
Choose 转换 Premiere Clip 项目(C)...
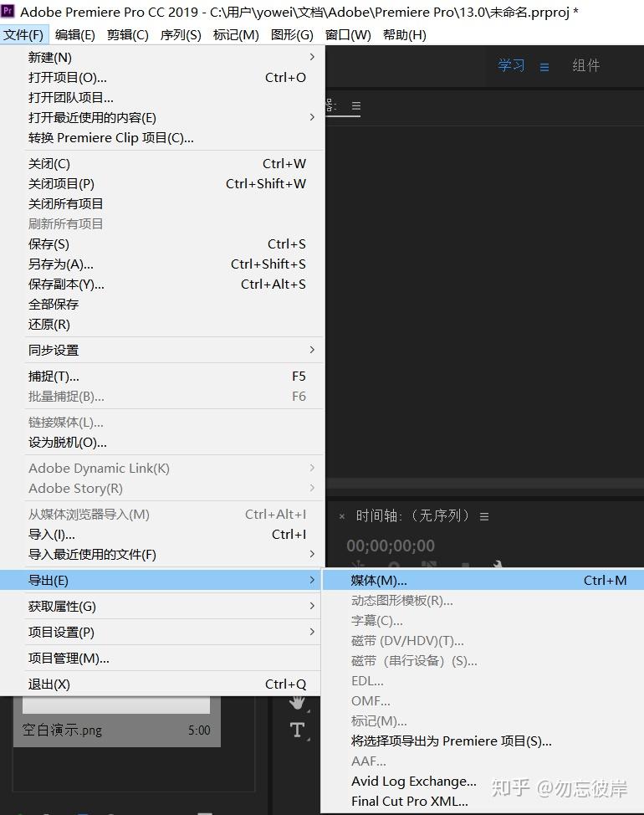(162, 138)
